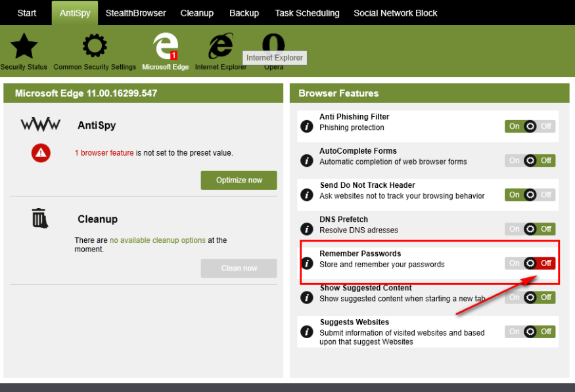Show info for DNS Prefetch
This screenshot has height=392, width=575.
(307, 229)
